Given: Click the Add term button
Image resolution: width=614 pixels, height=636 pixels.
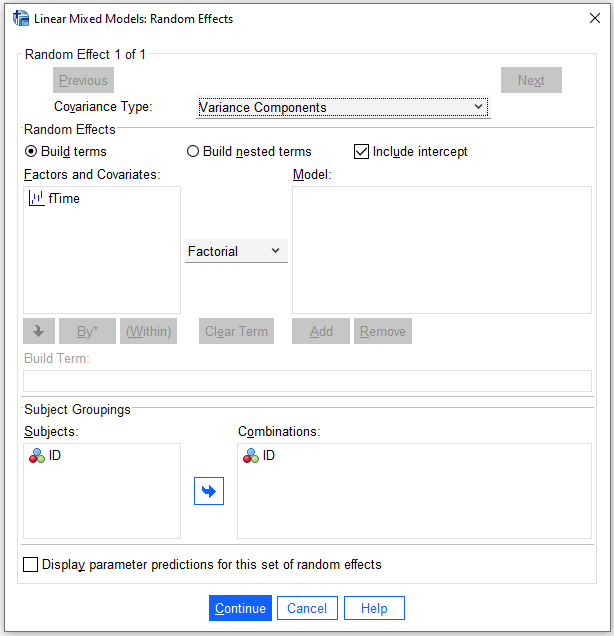Looking at the screenshot, I should tap(321, 331).
